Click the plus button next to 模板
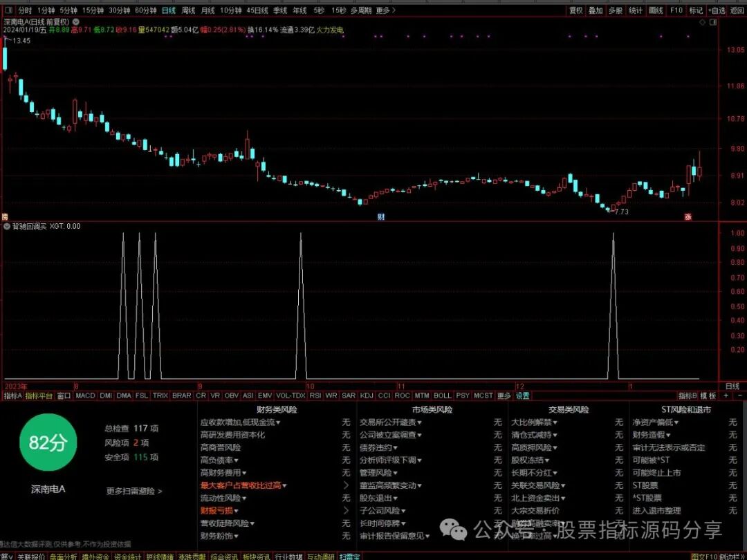 (x=726, y=395)
